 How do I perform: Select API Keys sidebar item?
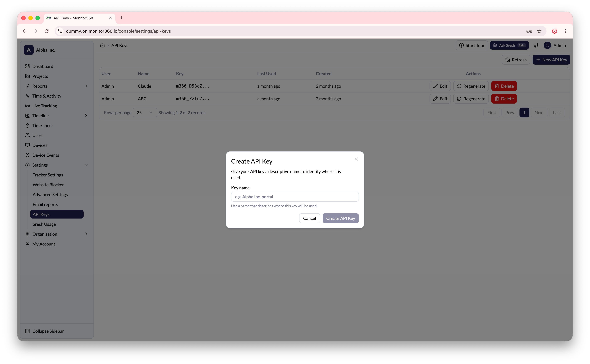(x=57, y=214)
